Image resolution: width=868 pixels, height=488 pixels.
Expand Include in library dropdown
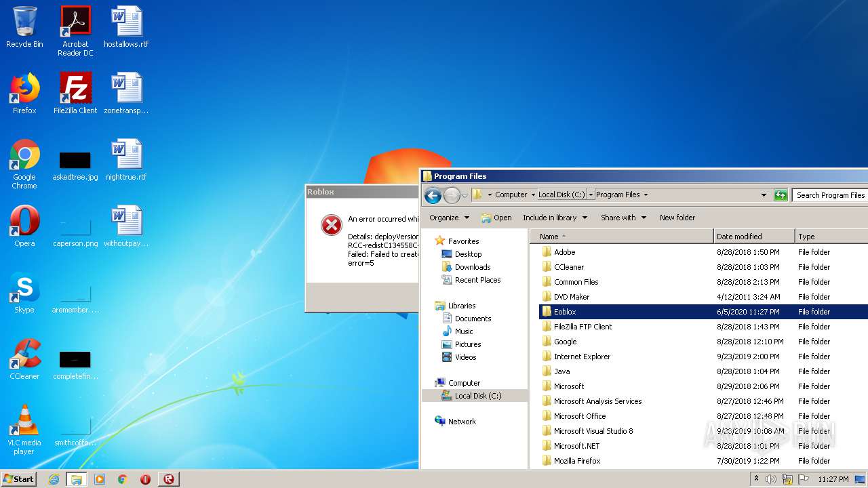tap(553, 218)
